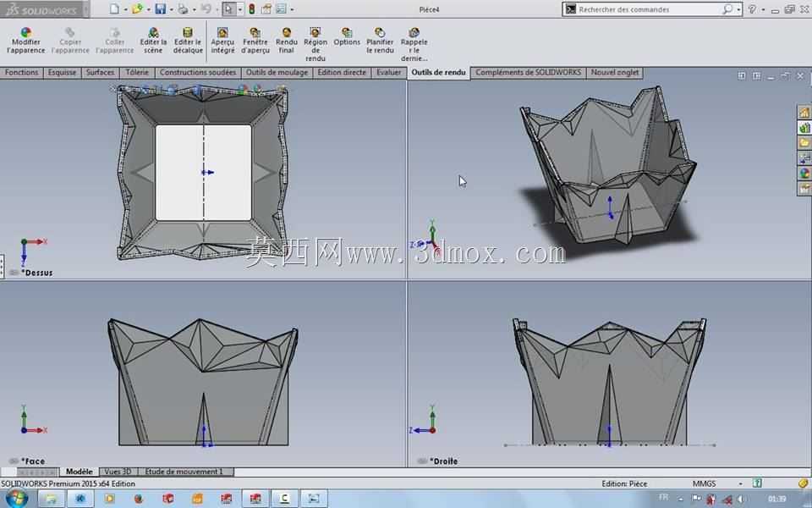Toggle Aperçu intégré render preview
812x508 pixels.
(222, 41)
